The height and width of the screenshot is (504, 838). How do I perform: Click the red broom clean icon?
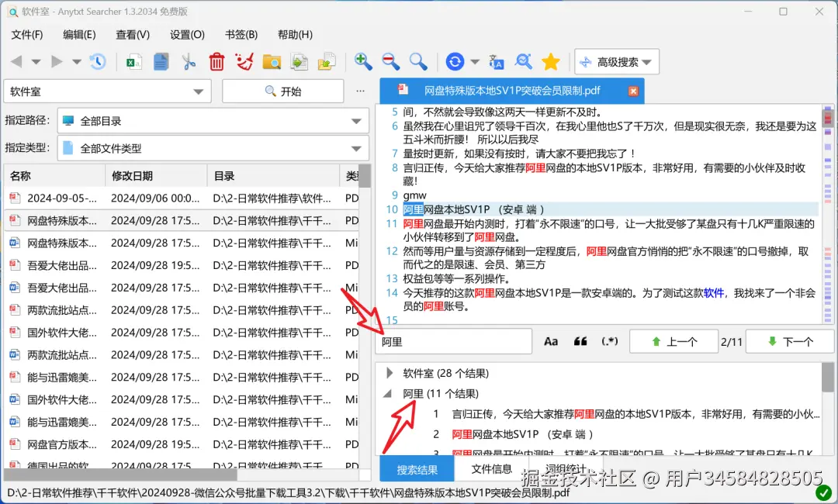(x=244, y=62)
